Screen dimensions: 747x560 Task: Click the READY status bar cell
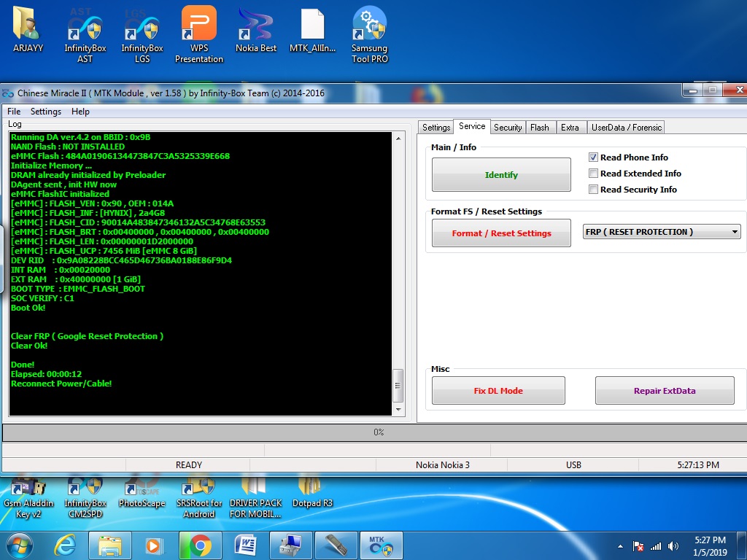(x=189, y=464)
